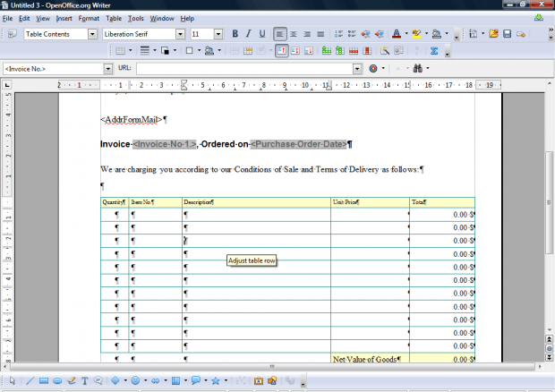Click the Open document folder icon

(493, 34)
